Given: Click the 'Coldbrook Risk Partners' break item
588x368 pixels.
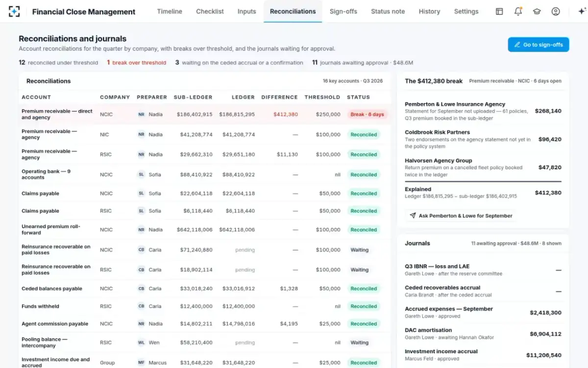Looking at the screenshot, I should point(483,139).
